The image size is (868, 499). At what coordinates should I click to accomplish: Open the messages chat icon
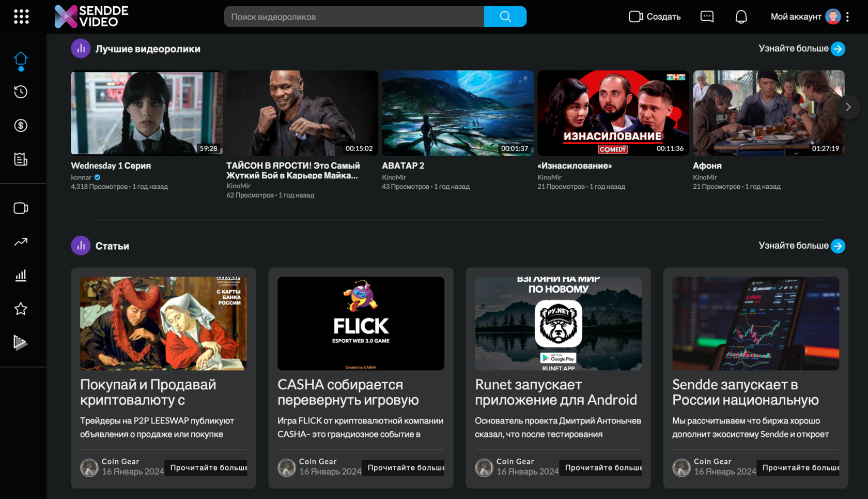707,17
